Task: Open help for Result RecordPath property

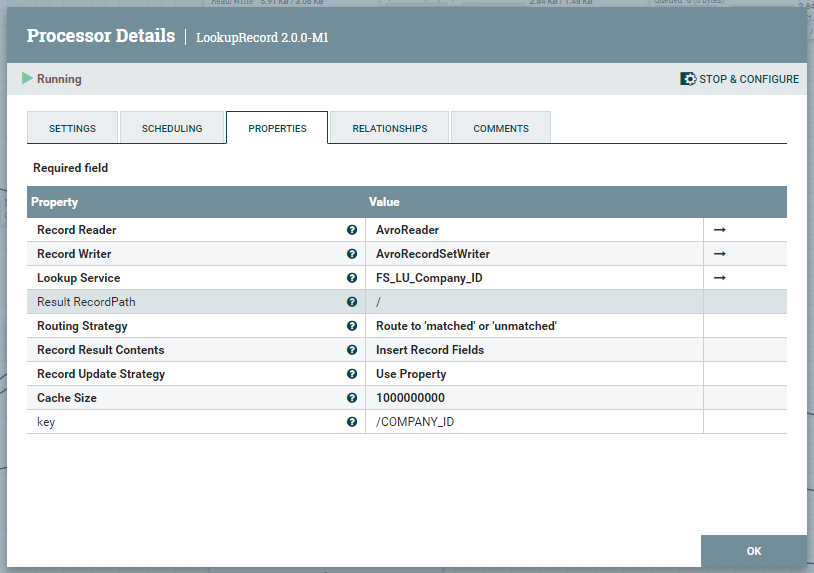Action: 352,302
